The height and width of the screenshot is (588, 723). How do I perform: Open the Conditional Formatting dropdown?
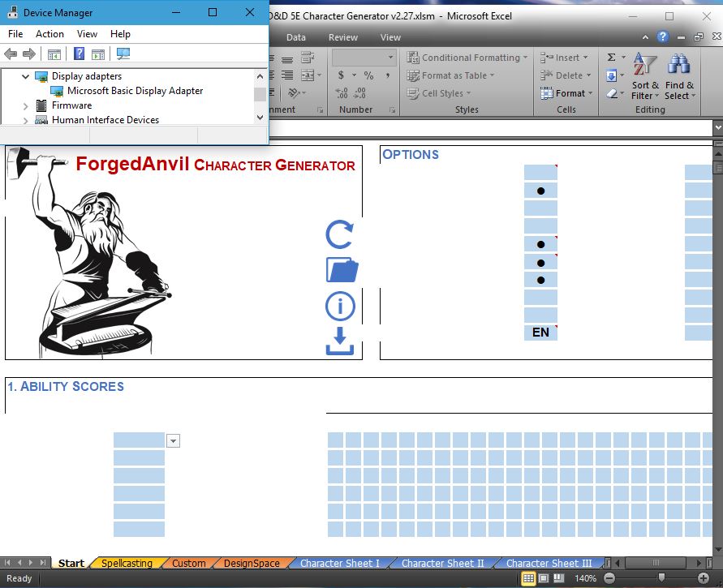click(467, 58)
